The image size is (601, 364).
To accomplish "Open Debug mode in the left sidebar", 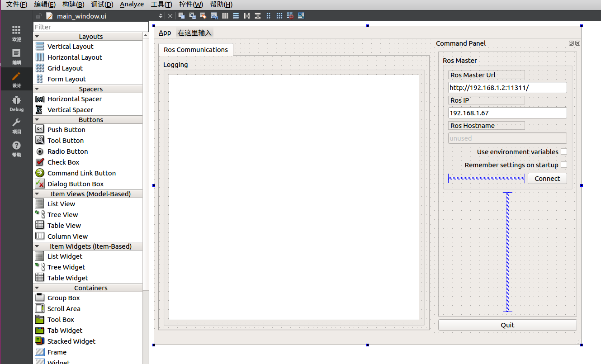I will coord(16,105).
